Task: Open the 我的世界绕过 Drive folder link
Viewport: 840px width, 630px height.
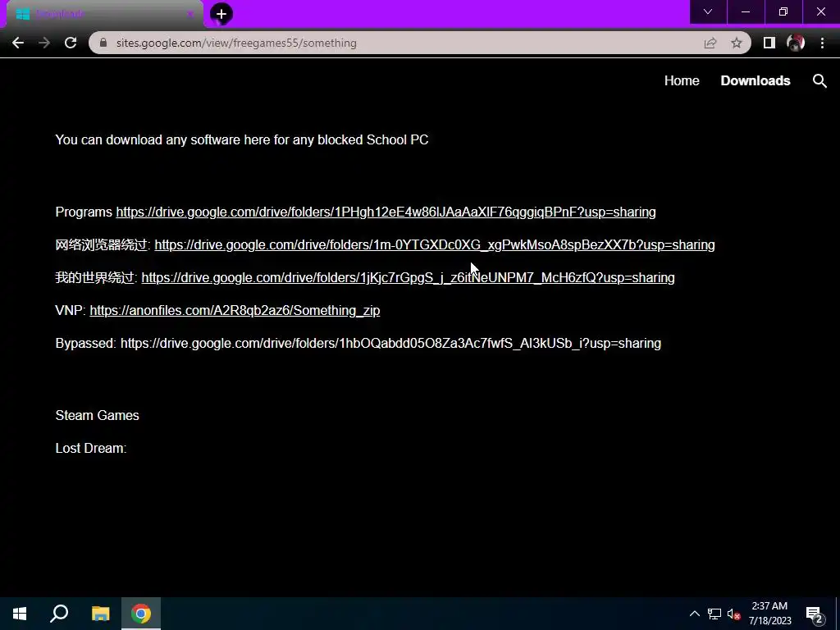Action: click(x=408, y=277)
